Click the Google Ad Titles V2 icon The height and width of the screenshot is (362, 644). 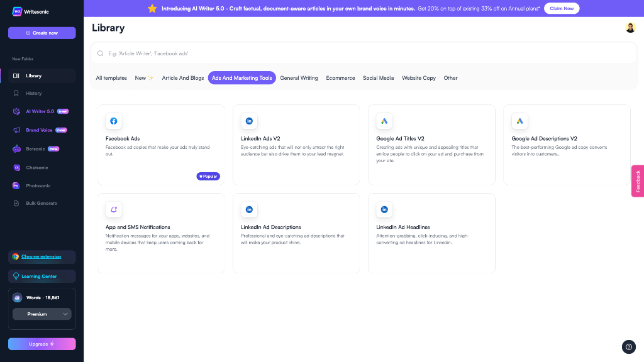pos(384,121)
